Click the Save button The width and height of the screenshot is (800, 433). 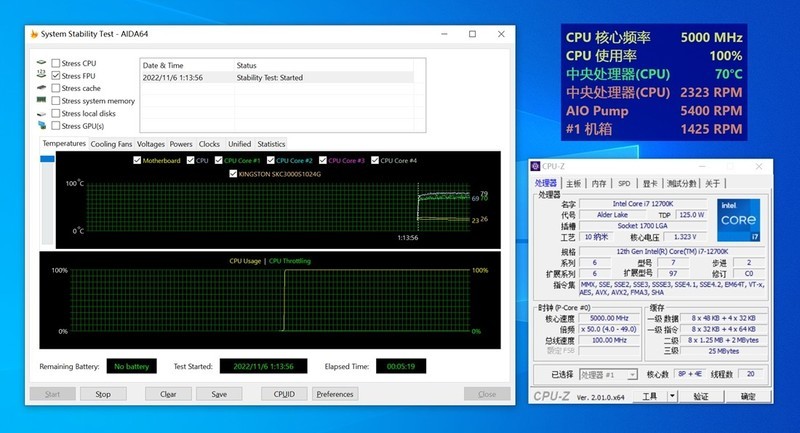[x=219, y=394]
